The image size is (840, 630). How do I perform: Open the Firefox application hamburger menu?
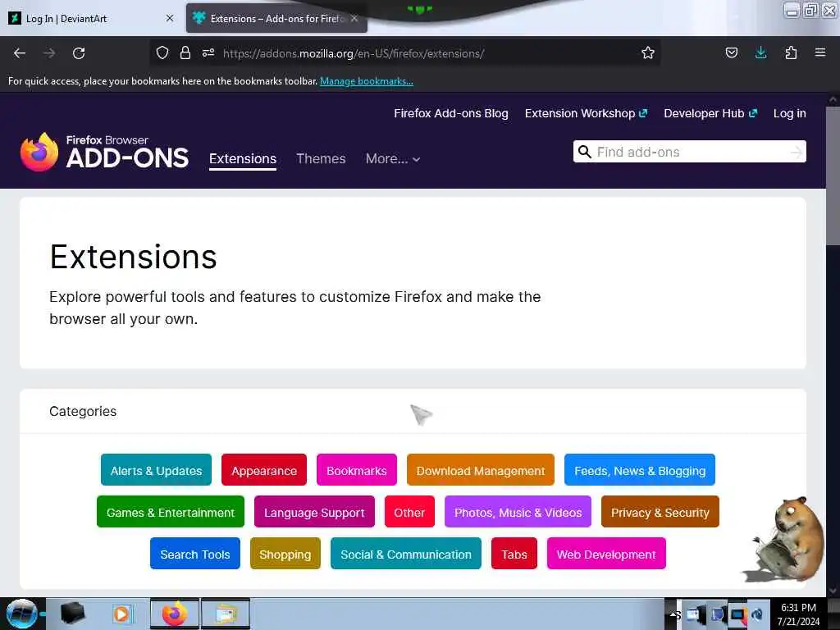(x=820, y=52)
